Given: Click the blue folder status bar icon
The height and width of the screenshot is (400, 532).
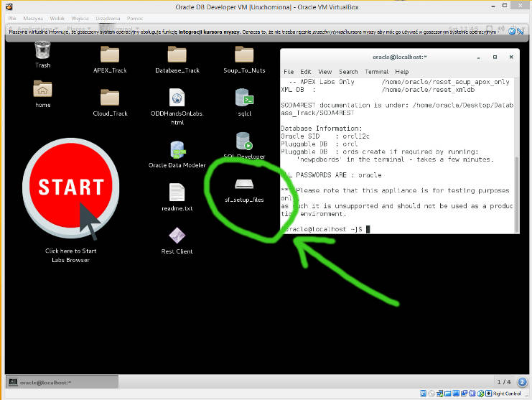Looking at the screenshot, I should (447, 394).
